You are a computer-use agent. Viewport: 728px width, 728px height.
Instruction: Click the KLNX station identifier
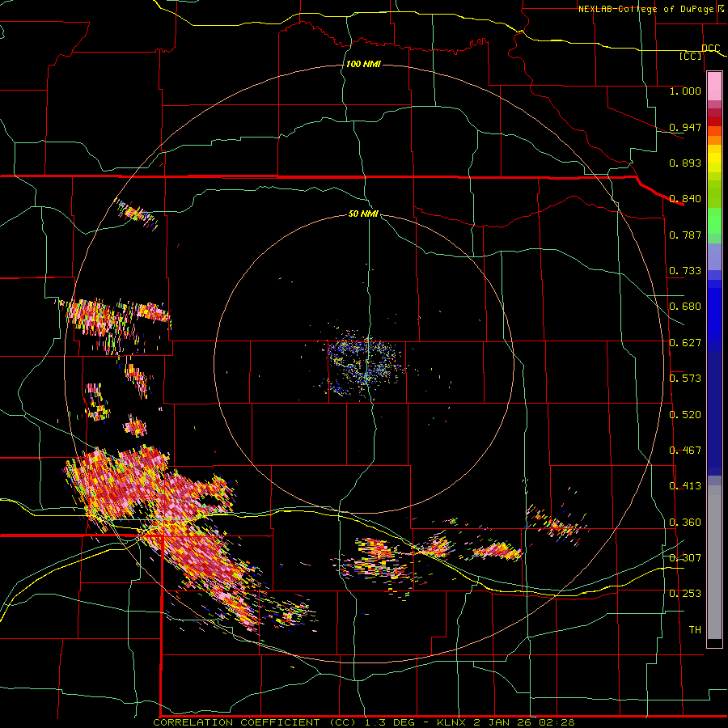[453, 722]
